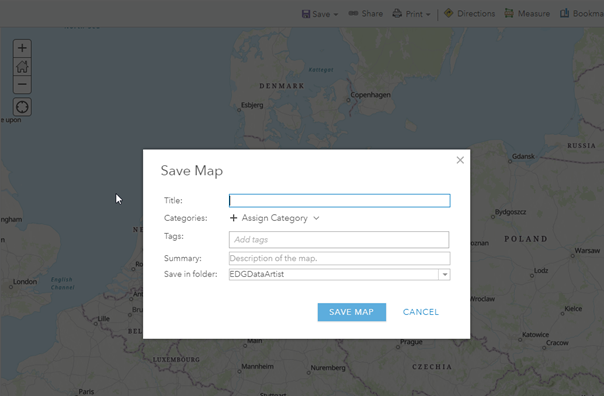The width and height of the screenshot is (604, 396).
Task: Open the Save in folder dropdown arrow
Action: [445, 274]
